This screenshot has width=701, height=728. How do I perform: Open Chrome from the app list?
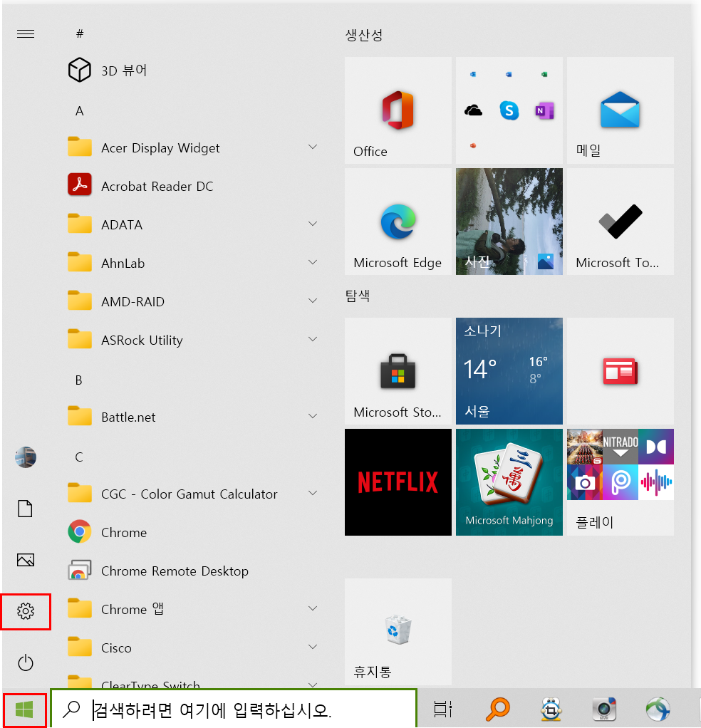pyautogui.click(x=192, y=532)
